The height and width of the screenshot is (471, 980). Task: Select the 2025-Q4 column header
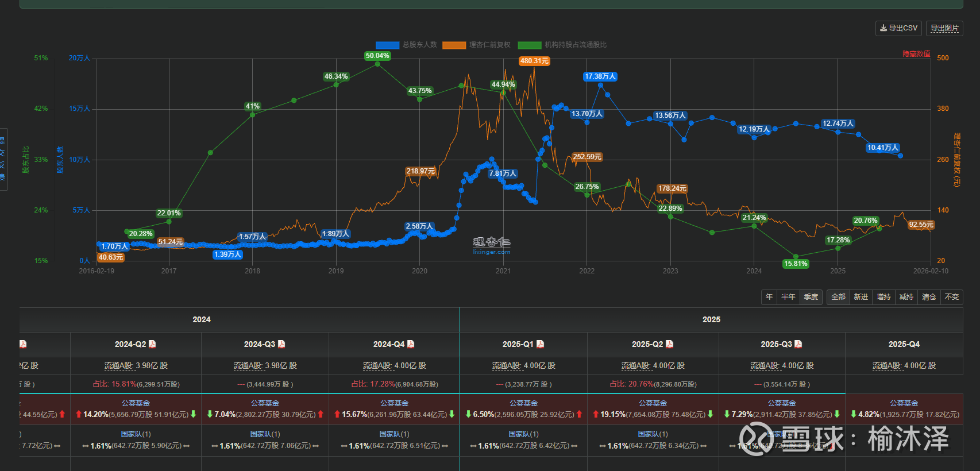click(x=904, y=344)
